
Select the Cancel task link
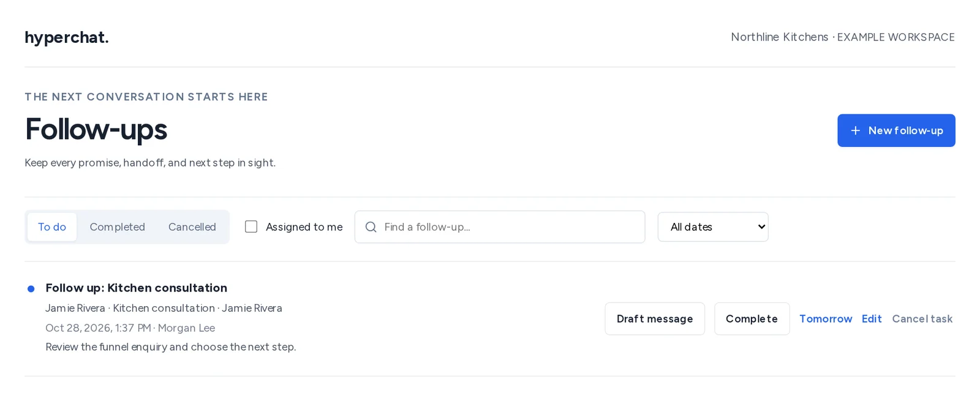pos(922,319)
